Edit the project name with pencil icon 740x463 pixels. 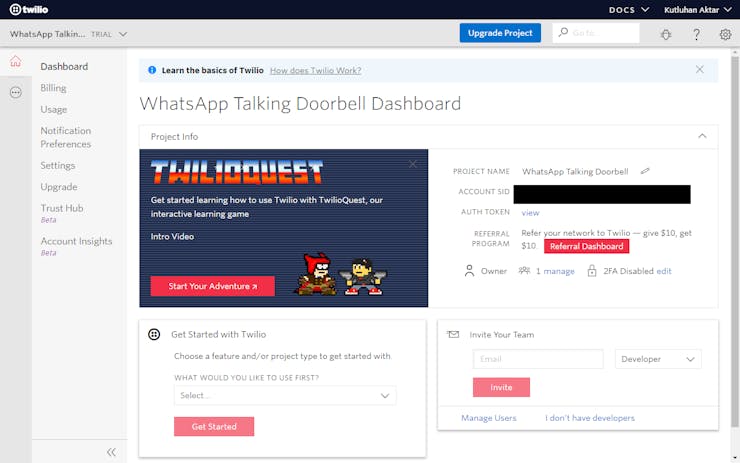click(645, 171)
